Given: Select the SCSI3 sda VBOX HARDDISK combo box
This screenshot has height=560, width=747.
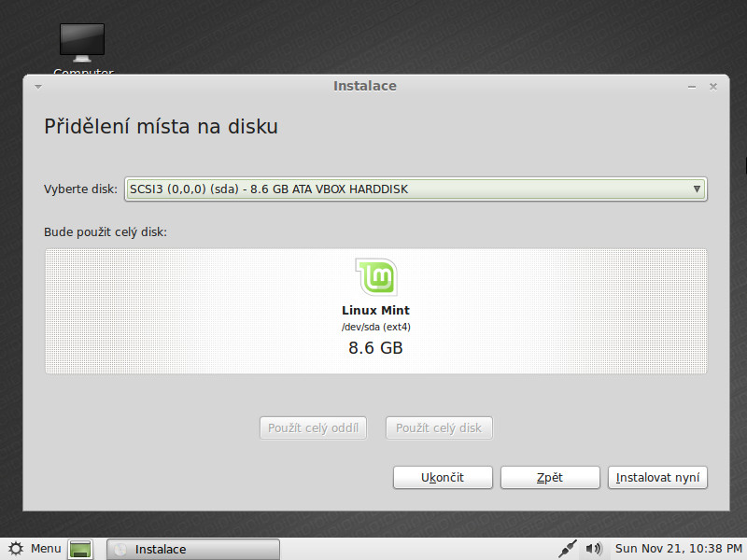Looking at the screenshot, I should [x=416, y=189].
